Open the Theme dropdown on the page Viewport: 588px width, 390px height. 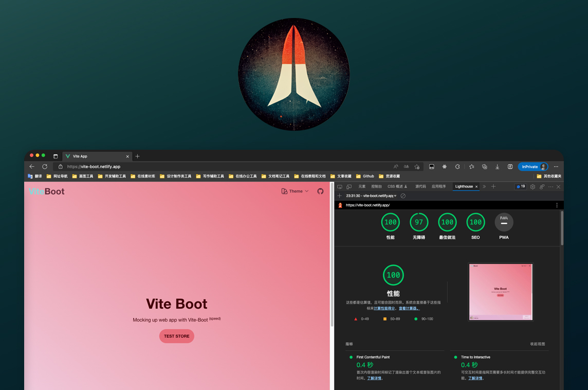(295, 191)
